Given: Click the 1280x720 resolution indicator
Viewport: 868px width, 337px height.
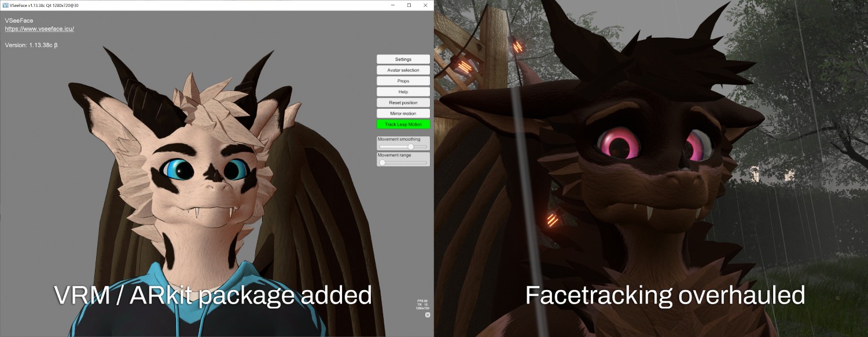Looking at the screenshot, I should [422, 308].
